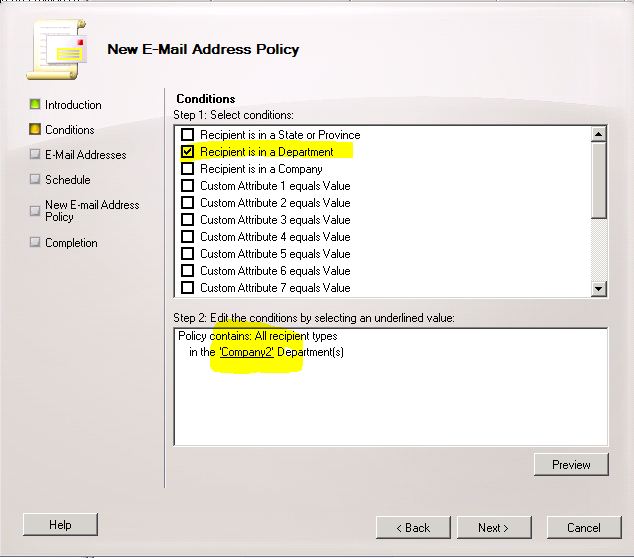
Task: Check Custom Attribute 7 equals Value
Action: click(187, 287)
